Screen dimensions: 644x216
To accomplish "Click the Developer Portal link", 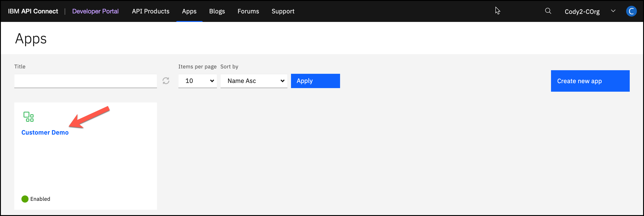I will tap(95, 11).
